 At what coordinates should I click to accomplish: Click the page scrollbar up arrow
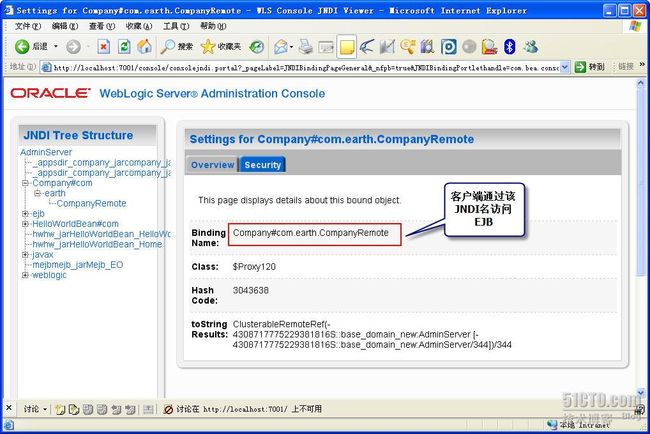pos(641,83)
